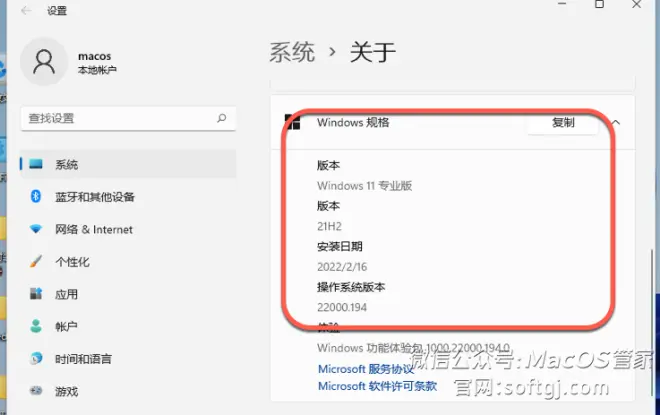Image resolution: width=660 pixels, height=415 pixels.
Task: Close the Settings window
Action: coord(636,4)
